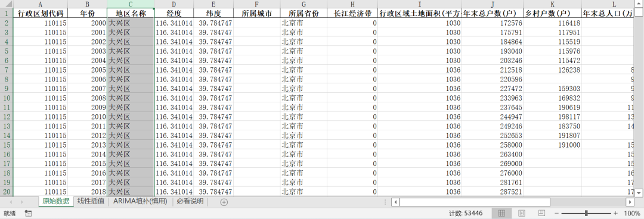The image size is (644, 219).
Task: Select column G header
Action: [x=304, y=4]
